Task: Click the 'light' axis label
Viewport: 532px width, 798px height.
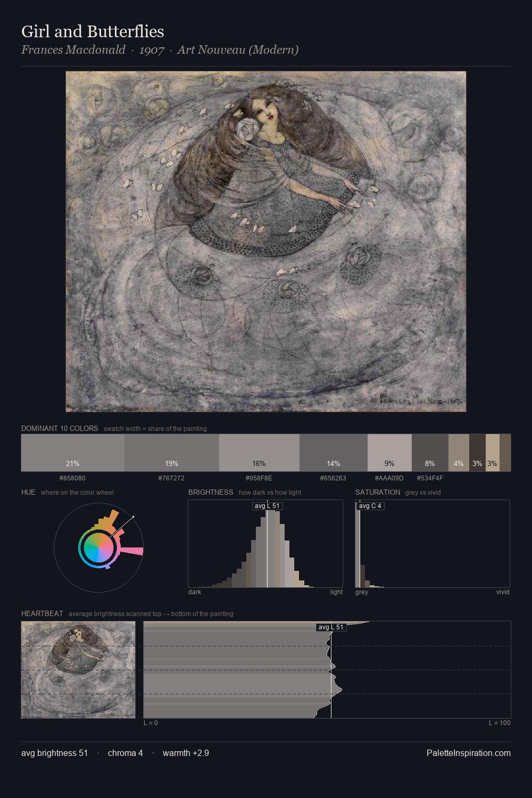Action: (336, 592)
